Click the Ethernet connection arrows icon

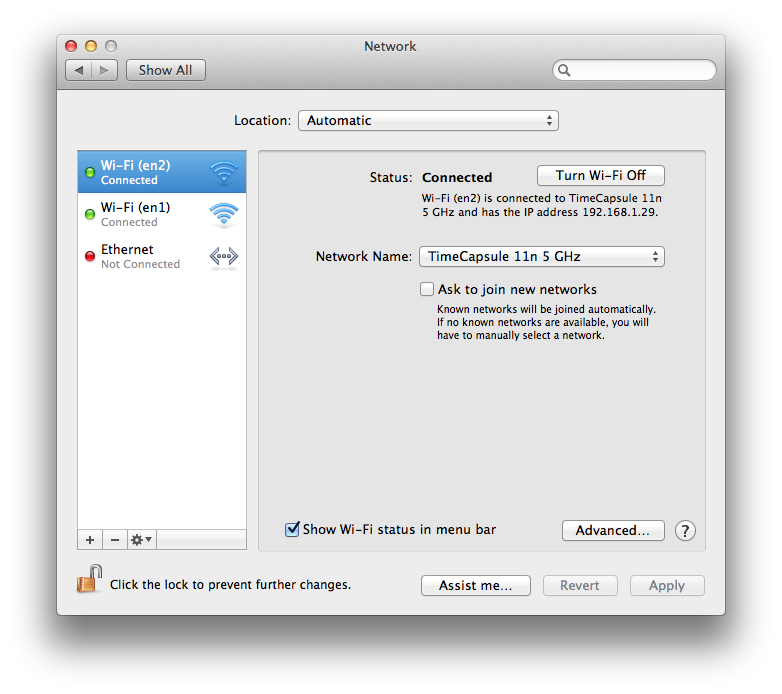(224, 257)
